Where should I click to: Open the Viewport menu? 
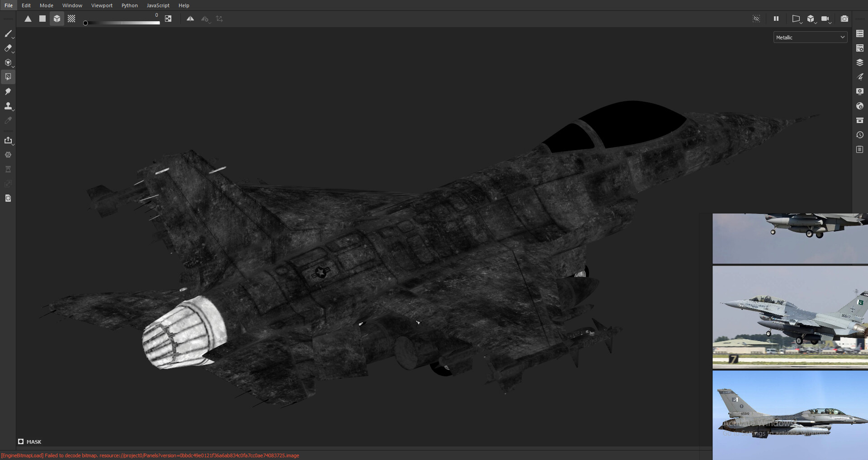(x=102, y=5)
